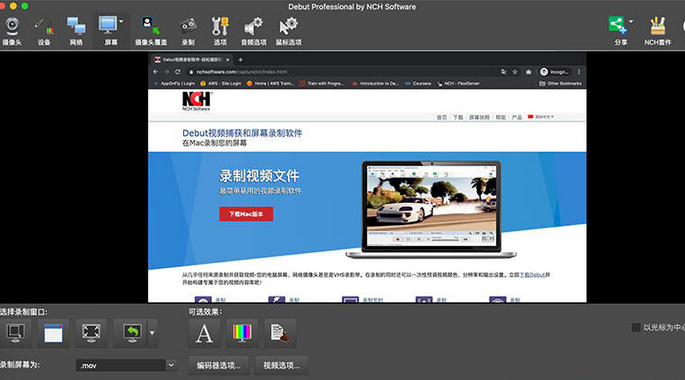Open the 产品 products menu item
This screenshot has height=380, width=685.
[517, 117]
